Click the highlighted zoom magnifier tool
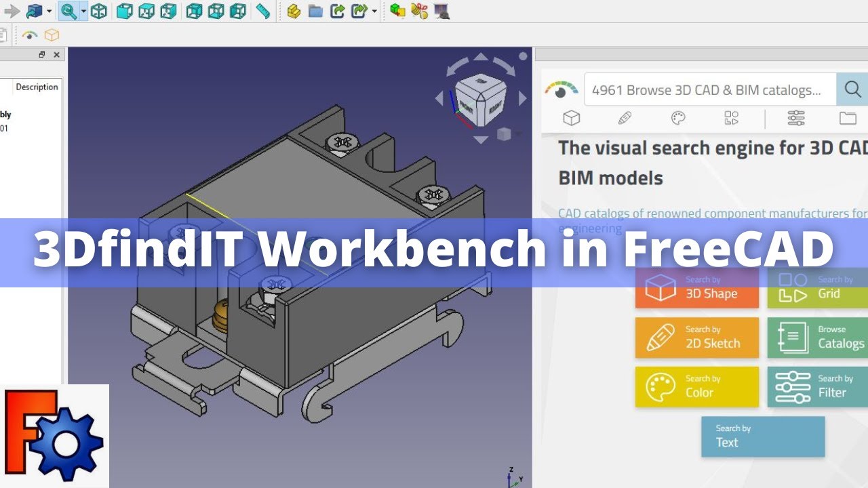868x488 pixels. point(68,11)
